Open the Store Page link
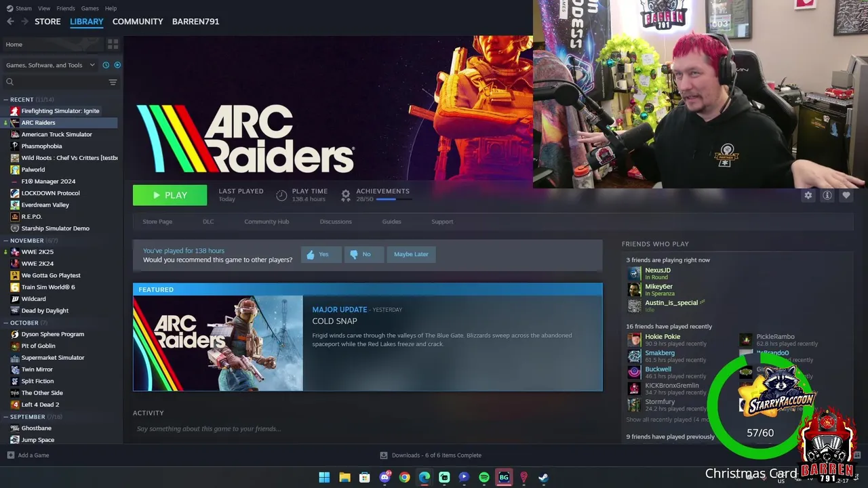Viewport: 868px width, 488px height. point(157,222)
